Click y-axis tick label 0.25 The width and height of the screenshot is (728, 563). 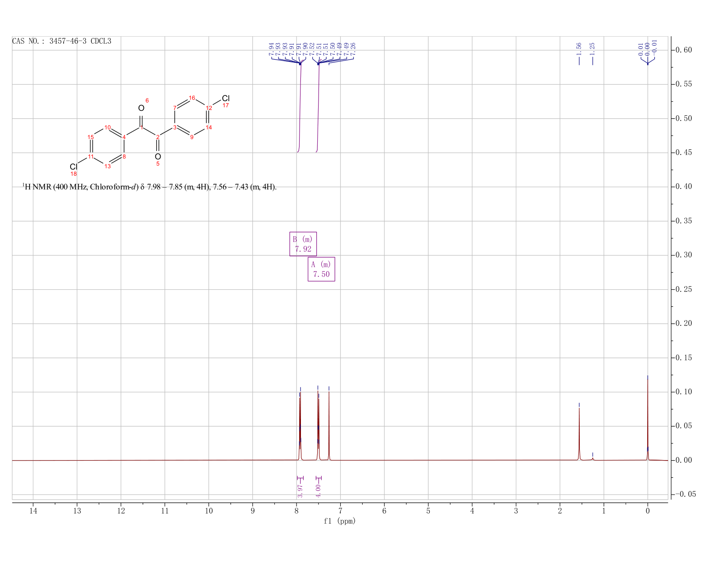click(x=683, y=289)
